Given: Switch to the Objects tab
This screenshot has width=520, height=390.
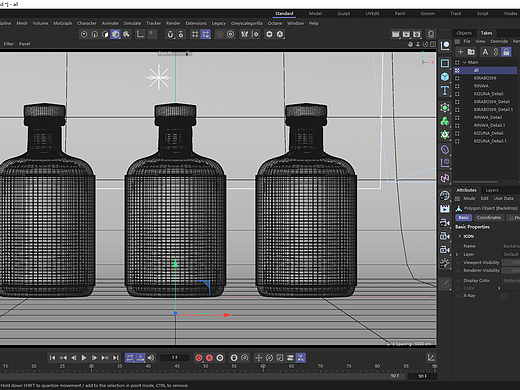Looking at the screenshot, I should coord(464,33).
